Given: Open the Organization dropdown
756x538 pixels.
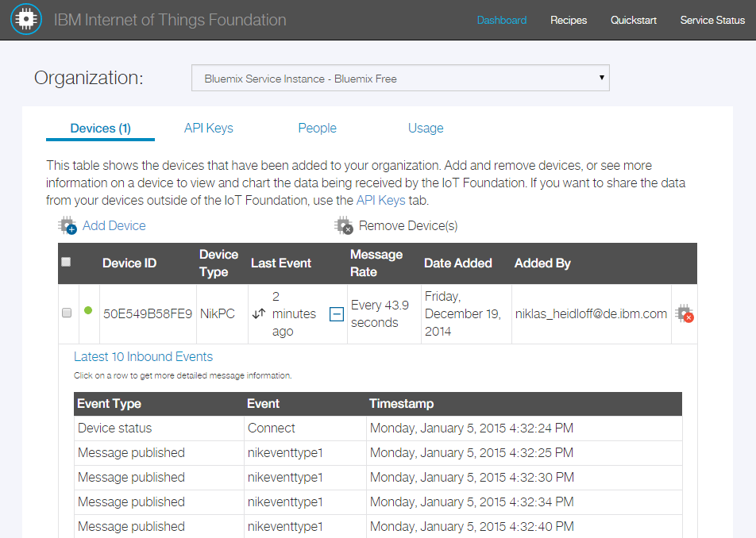Looking at the screenshot, I should 400,78.
